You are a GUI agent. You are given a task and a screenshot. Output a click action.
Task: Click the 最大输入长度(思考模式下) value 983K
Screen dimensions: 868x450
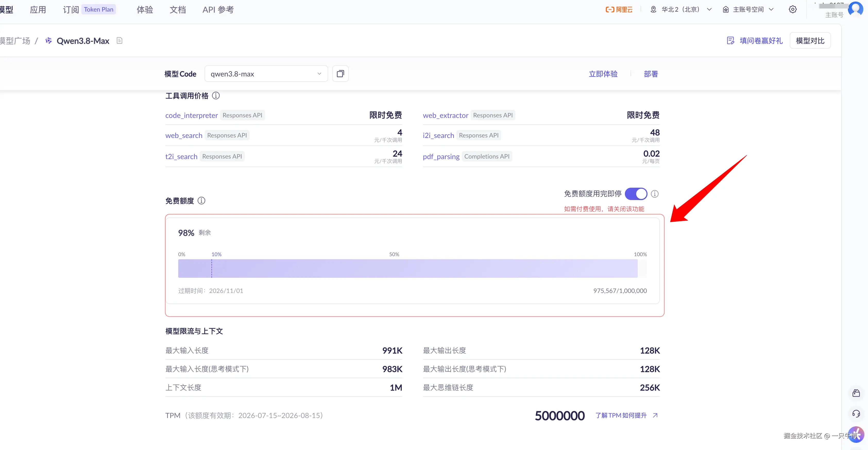click(392, 369)
